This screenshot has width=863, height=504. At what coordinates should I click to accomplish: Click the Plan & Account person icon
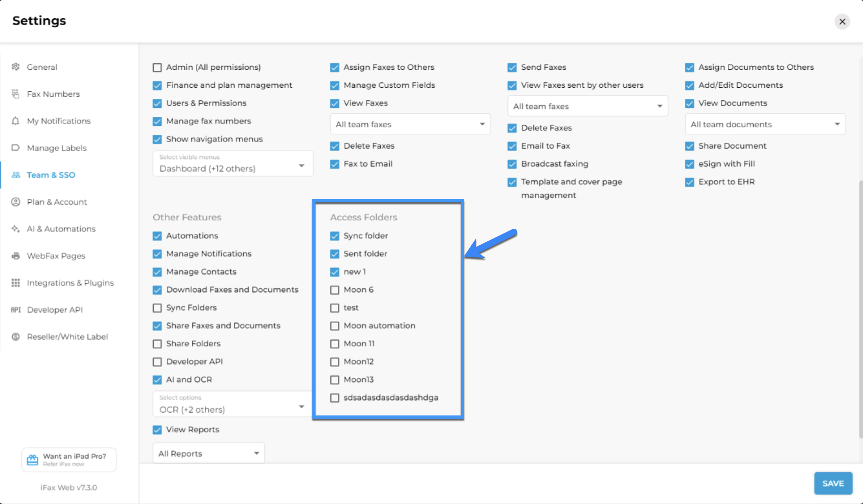pyautogui.click(x=16, y=202)
